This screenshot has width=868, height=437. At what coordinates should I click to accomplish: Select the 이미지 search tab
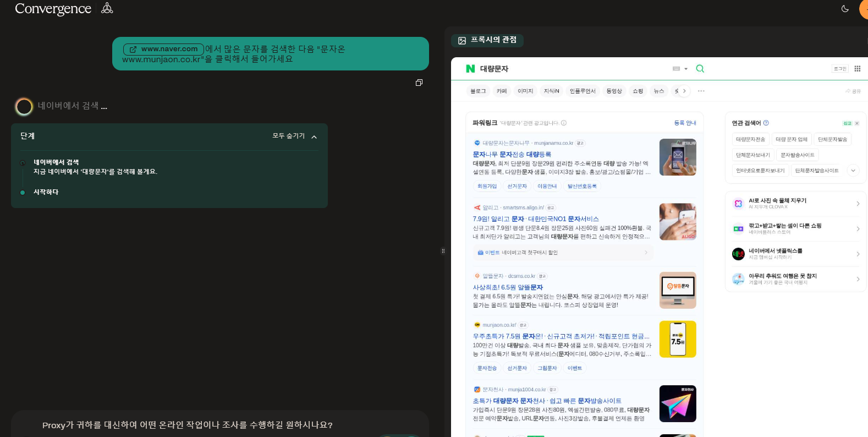[x=525, y=91]
